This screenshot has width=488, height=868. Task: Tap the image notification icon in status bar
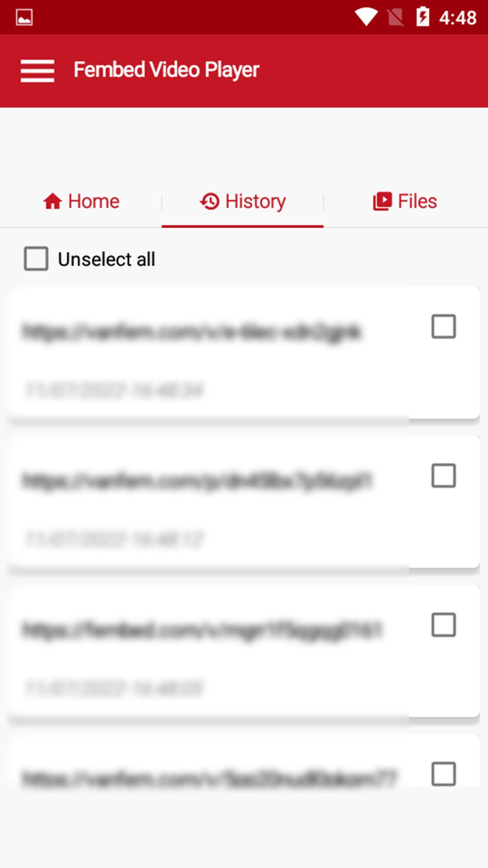24,18
